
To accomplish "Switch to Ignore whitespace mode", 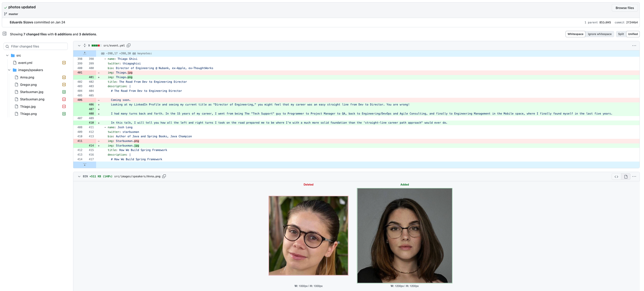I will (x=600, y=34).
